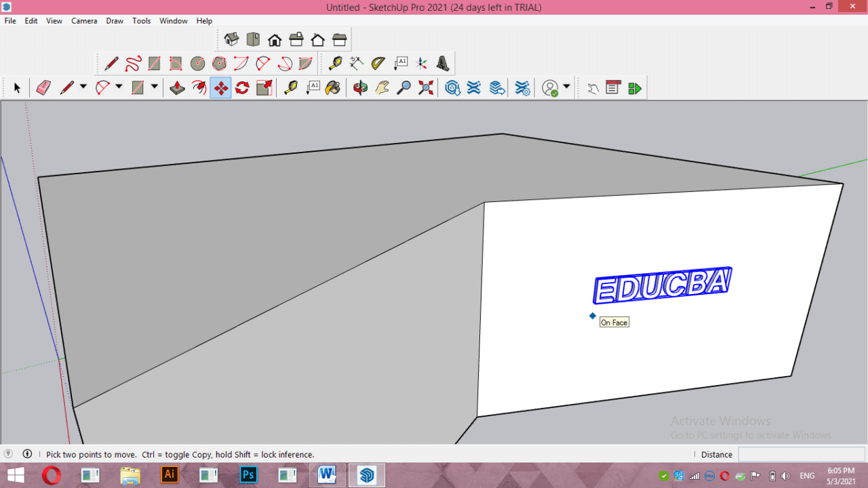Open the 3D Text tool
Image resolution: width=868 pixels, height=488 pixels.
pos(443,63)
